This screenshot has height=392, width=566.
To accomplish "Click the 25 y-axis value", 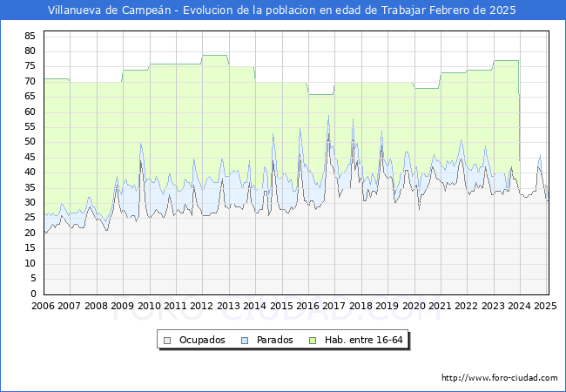I will 30,218.
